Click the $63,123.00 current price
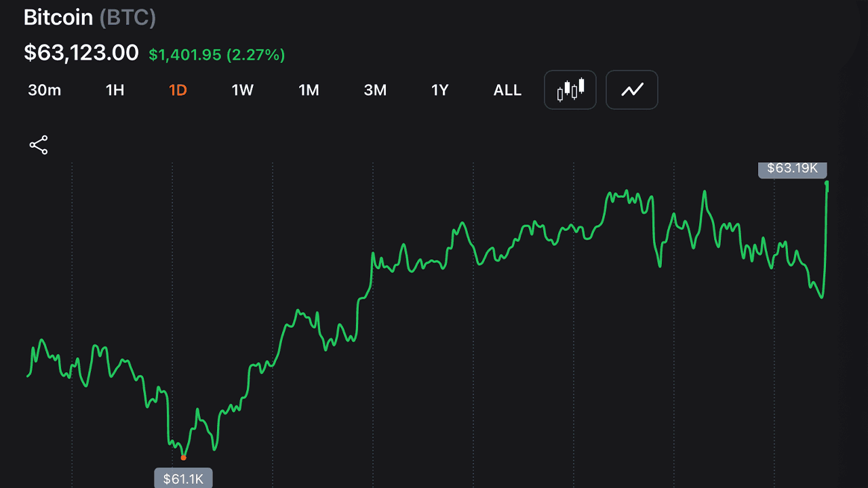 coord(81,53)
